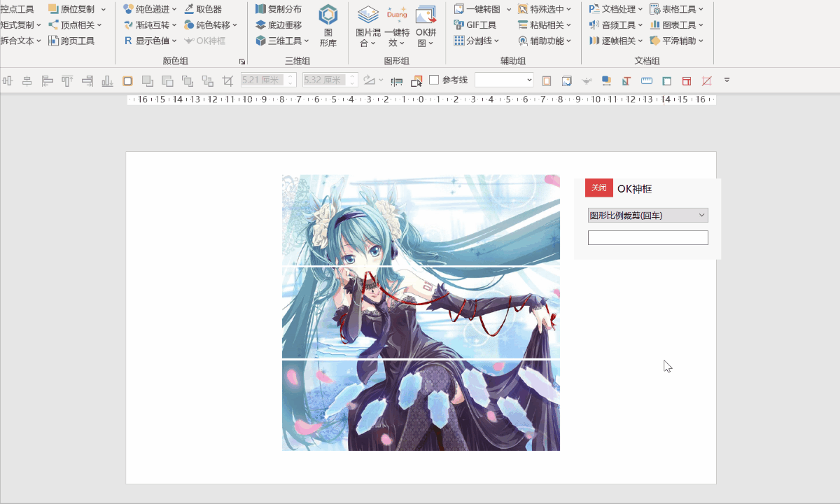The height and width of the screenshot is (504, 840).
Task: Open the 辅助功能 menu
Action: 545,41
